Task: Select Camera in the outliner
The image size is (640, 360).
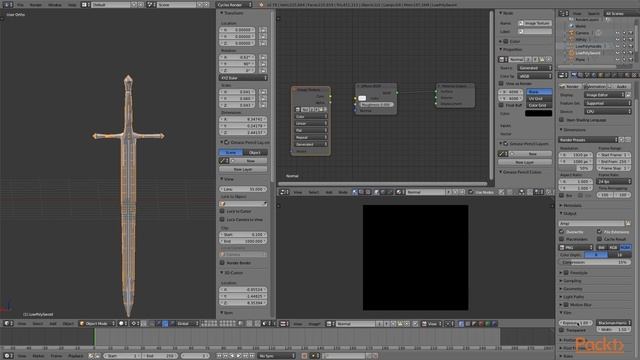Action: point(582,33)
